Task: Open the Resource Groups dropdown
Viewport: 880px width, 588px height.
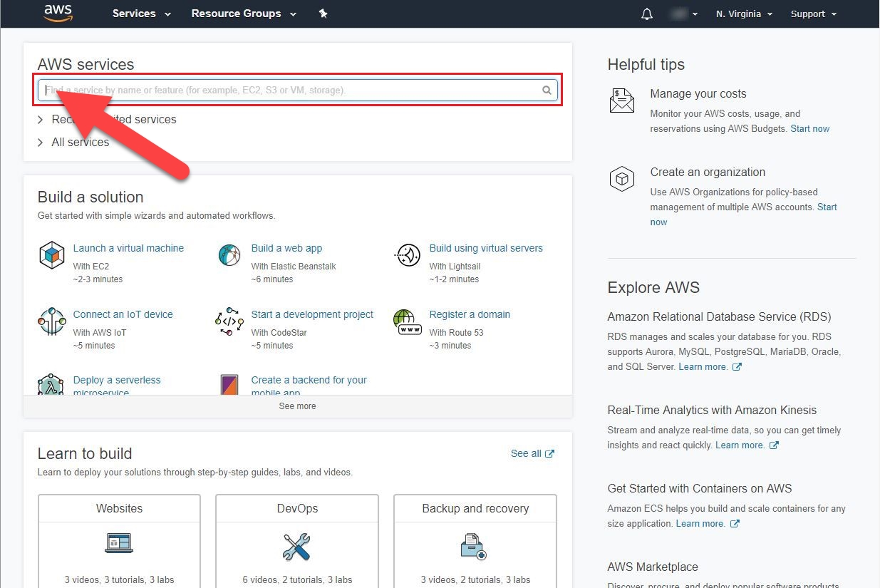Action: (243, 14)
